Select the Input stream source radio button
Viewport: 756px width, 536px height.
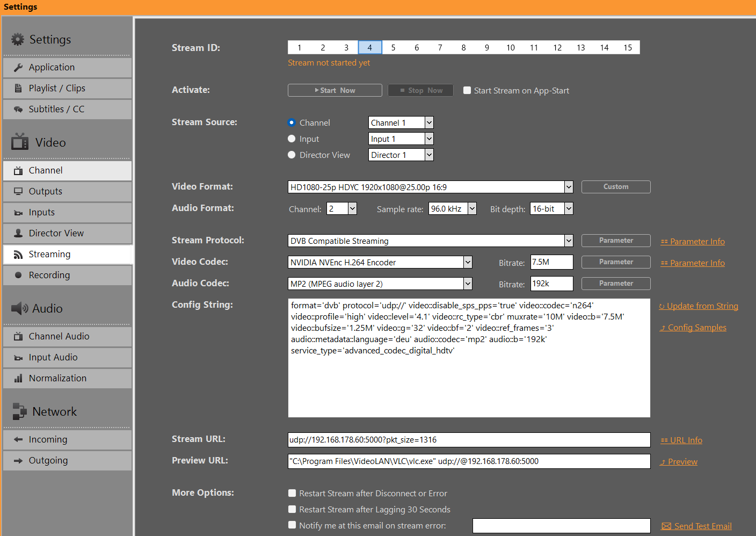click(x=292, y=139)
